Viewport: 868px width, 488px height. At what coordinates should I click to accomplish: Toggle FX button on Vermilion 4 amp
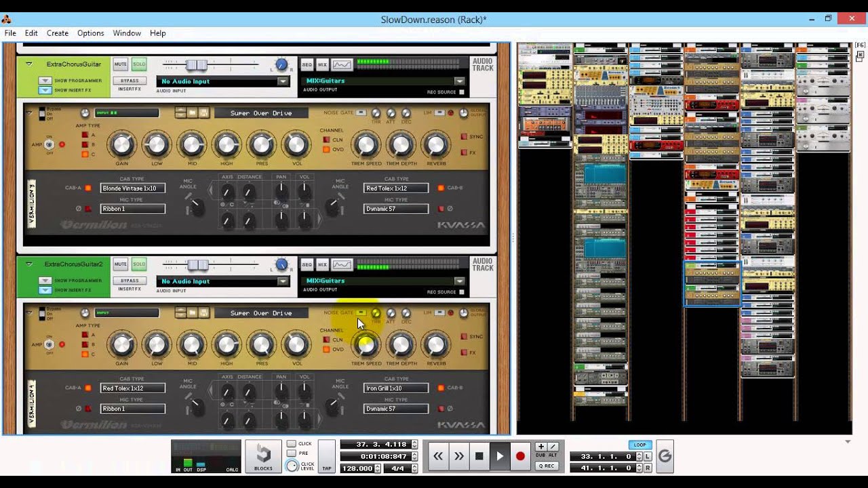[x=465, y=352]
